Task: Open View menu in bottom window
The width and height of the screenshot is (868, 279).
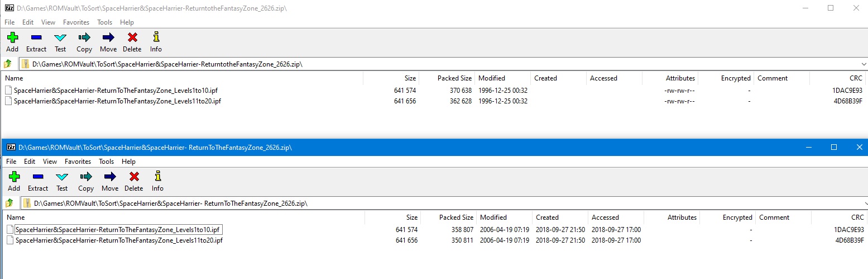Action: 50,162
